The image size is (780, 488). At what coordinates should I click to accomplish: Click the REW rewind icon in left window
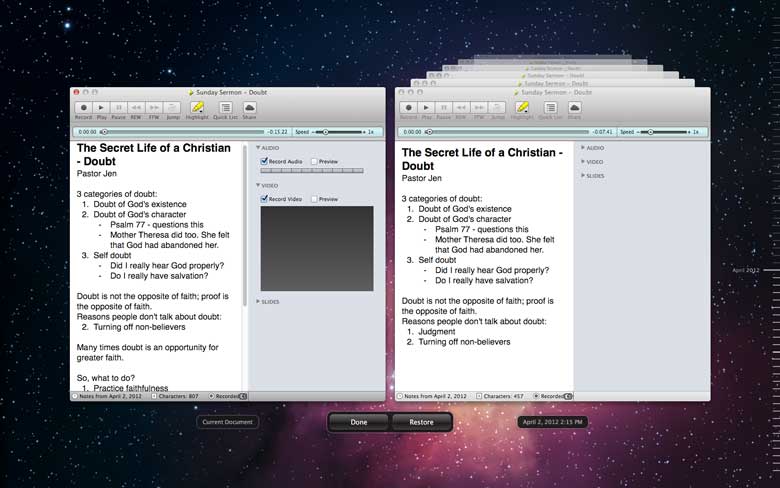137,107
